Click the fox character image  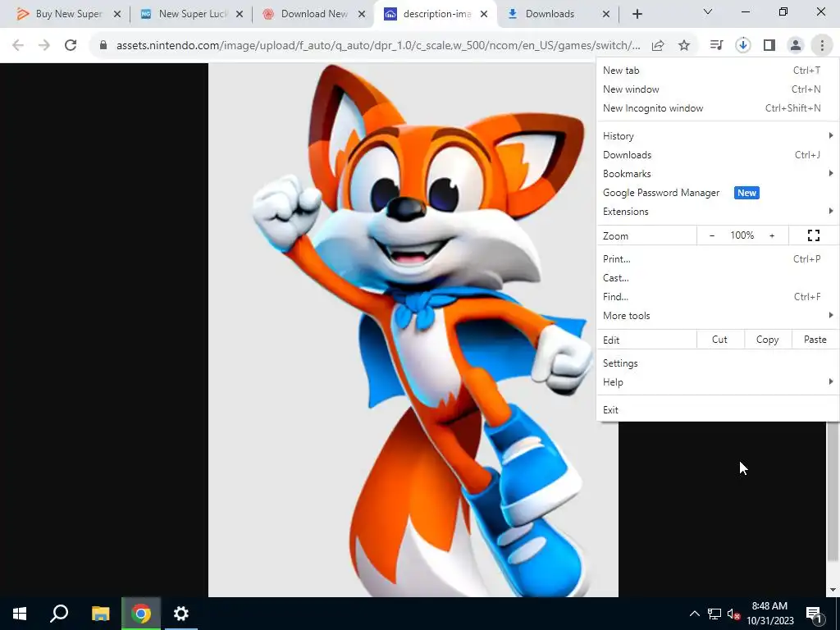coord(413,330)
